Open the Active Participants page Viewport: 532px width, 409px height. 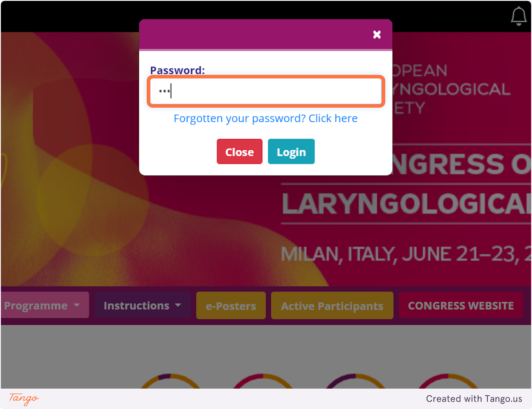pyautogui.click(x=332, y=306)
